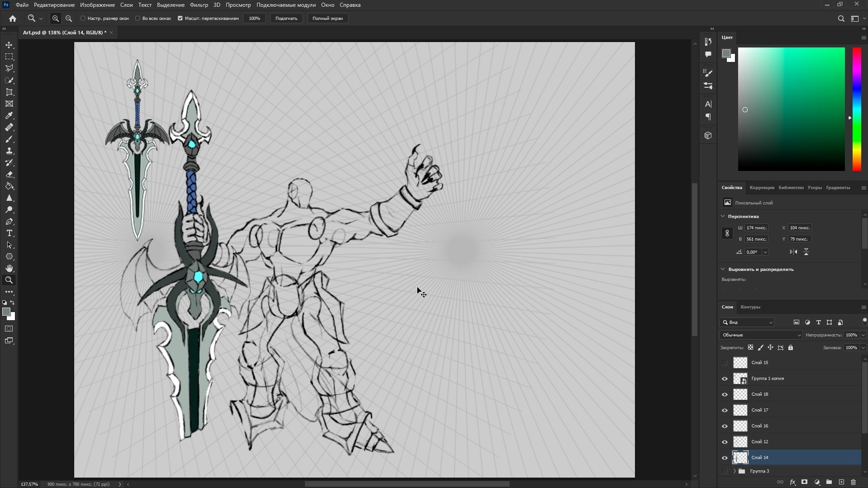Viewport: 868px width, 488px height.
Task: Select the Paint Bucket tool
Action: tap(9, 186)
